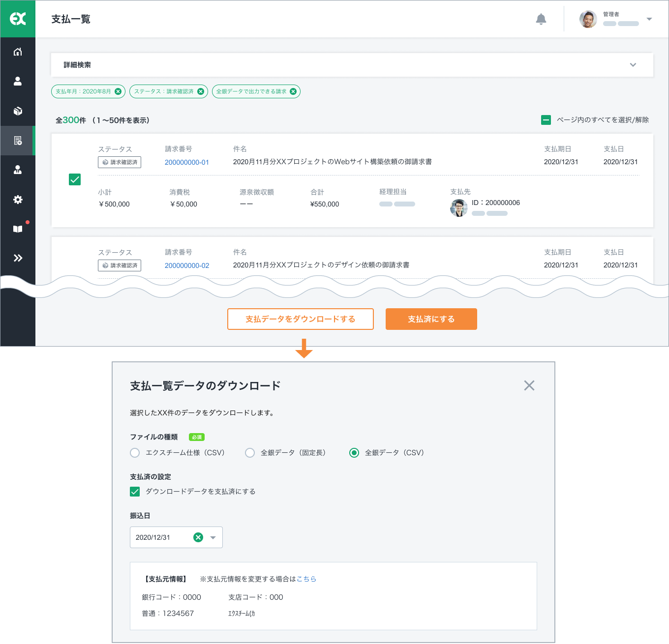Uncheck the first invoice row checkbox

(x=75, y=179)
